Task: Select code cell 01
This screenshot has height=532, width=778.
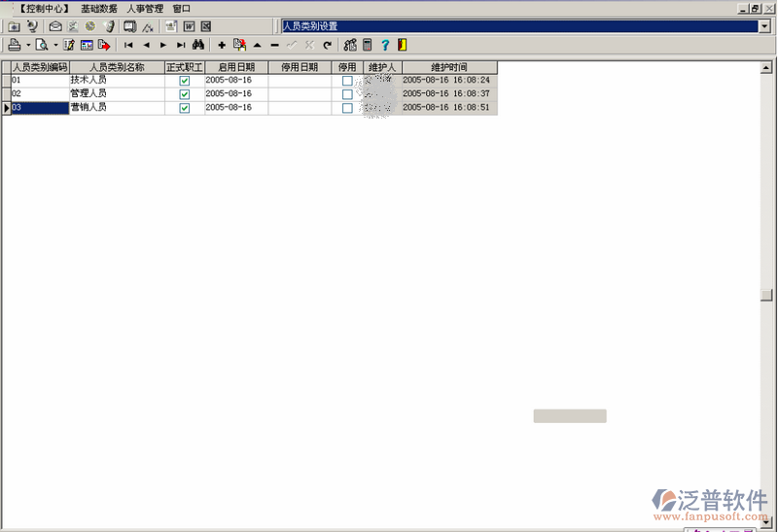Action: coord(40,81)
